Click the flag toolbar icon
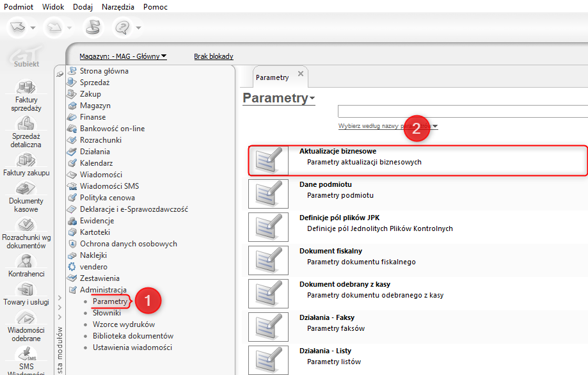This screenshot has width=588, height=375. point(93,28)
